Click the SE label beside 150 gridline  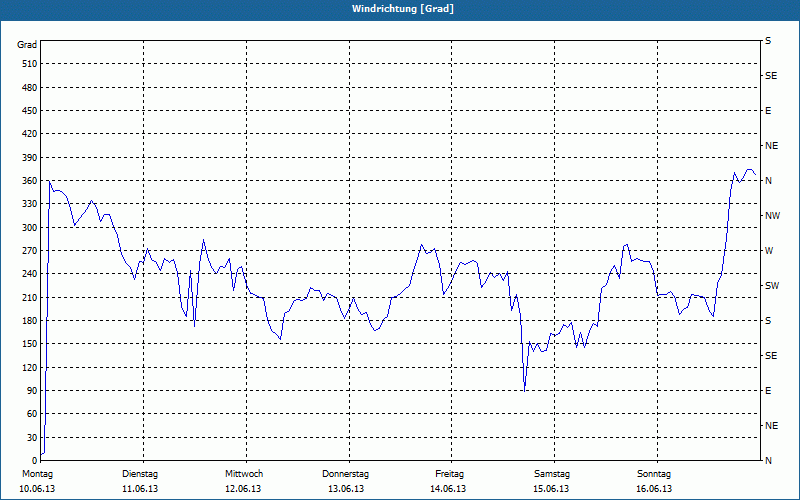(x=771, y=356)
